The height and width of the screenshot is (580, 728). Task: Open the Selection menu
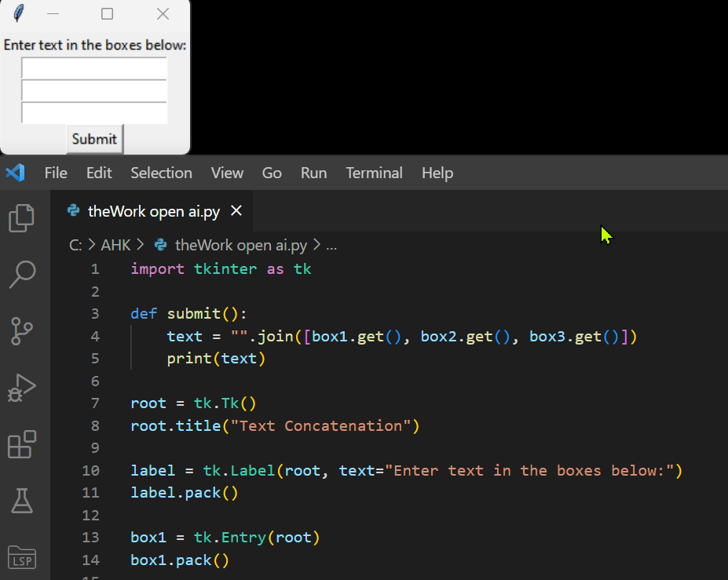point(161,173)
